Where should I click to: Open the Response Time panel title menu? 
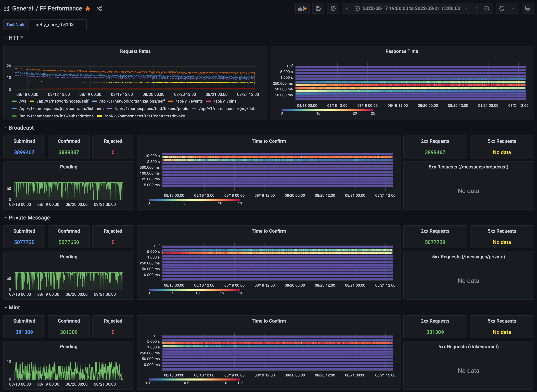[402, 51]
